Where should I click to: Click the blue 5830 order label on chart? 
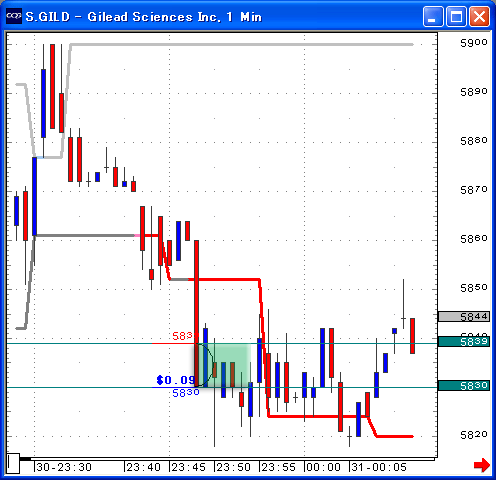click(x=186, y=393)
